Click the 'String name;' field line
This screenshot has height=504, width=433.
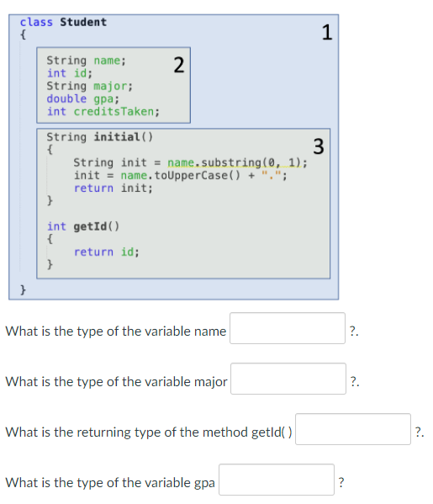coord(87,61)
